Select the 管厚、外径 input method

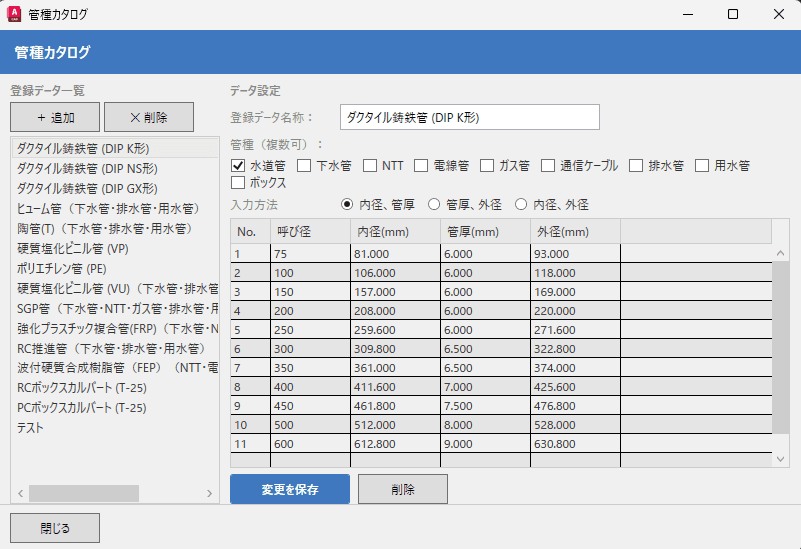(435, 204)
